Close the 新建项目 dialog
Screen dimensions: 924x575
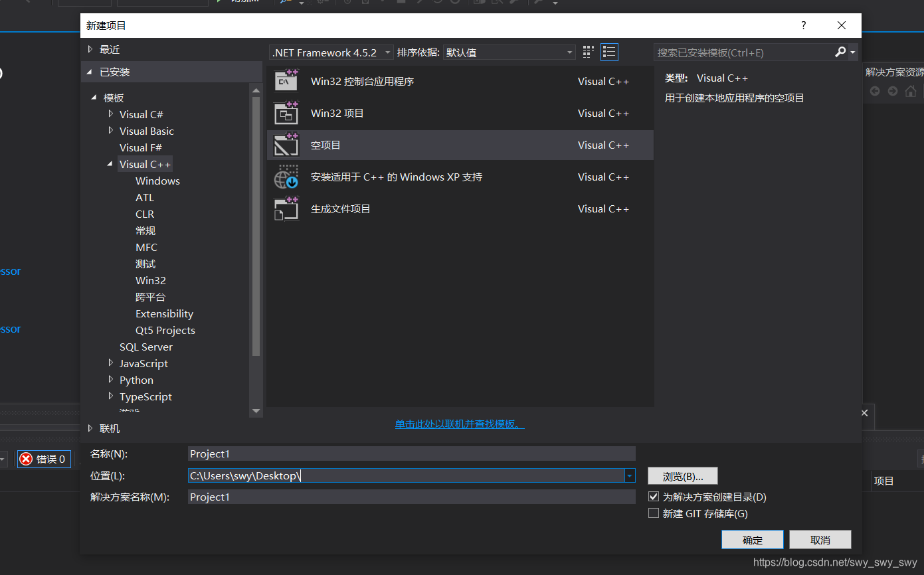[x=842, y=25]
